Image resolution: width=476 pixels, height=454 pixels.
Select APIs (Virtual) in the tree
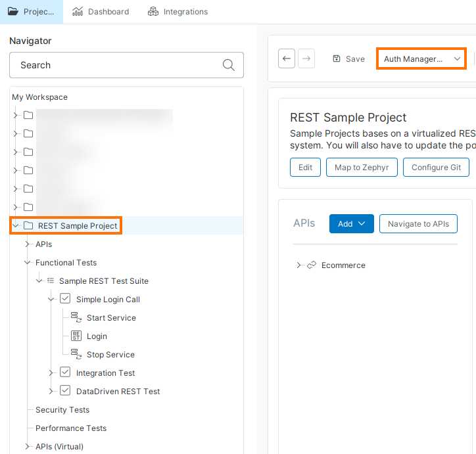click(59, 447)
